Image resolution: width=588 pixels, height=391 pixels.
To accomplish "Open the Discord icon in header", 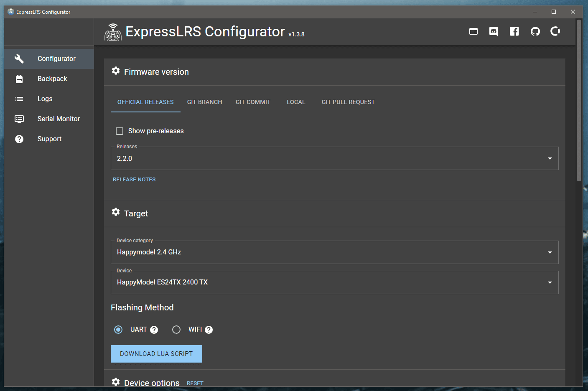I will coord(494,31).
